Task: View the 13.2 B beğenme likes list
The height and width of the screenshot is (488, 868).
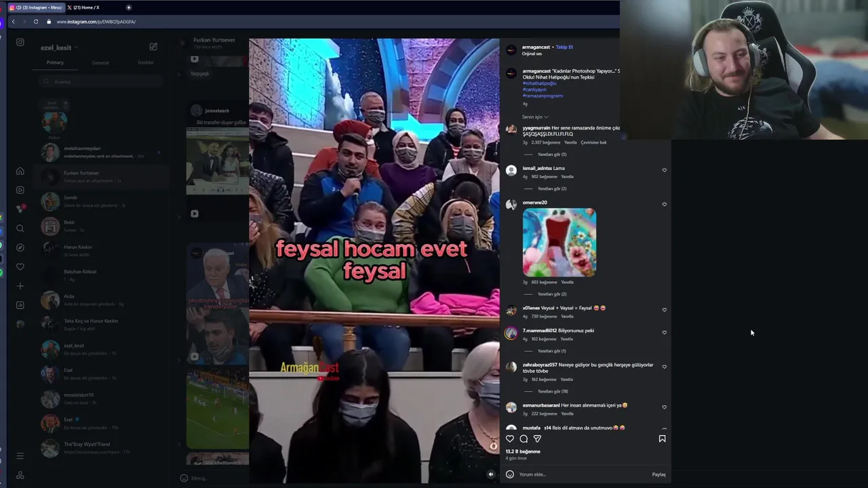Action: (523, 451)
